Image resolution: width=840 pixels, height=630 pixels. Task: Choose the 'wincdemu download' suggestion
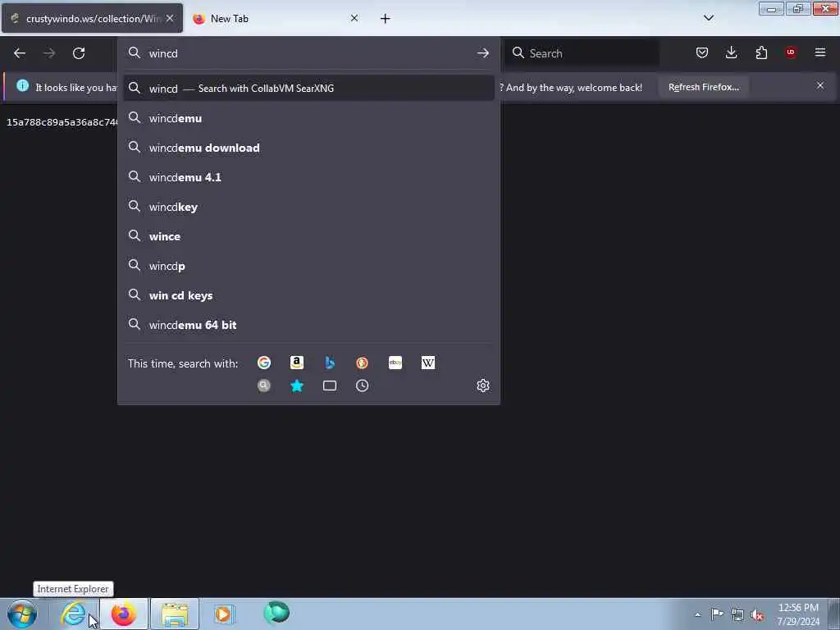coord(308,148)
